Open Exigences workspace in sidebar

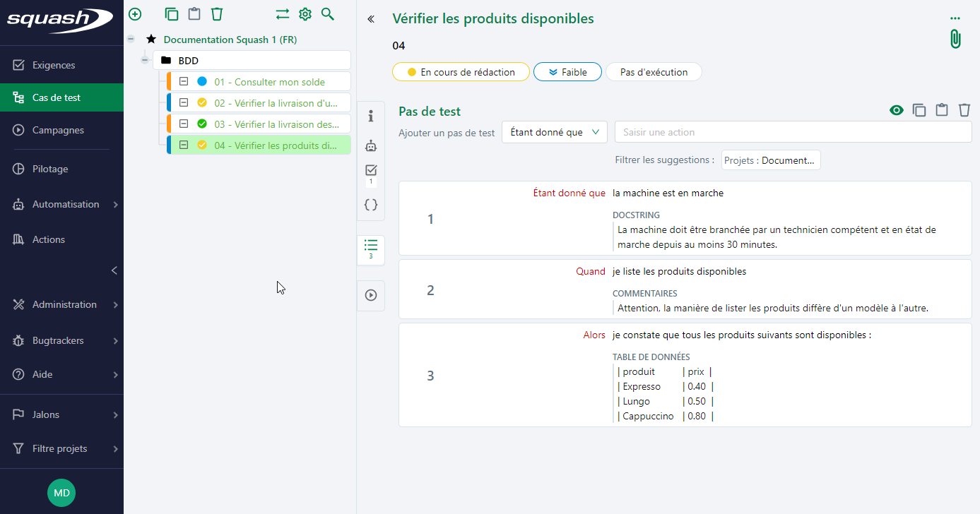click(x=54, y=65)
